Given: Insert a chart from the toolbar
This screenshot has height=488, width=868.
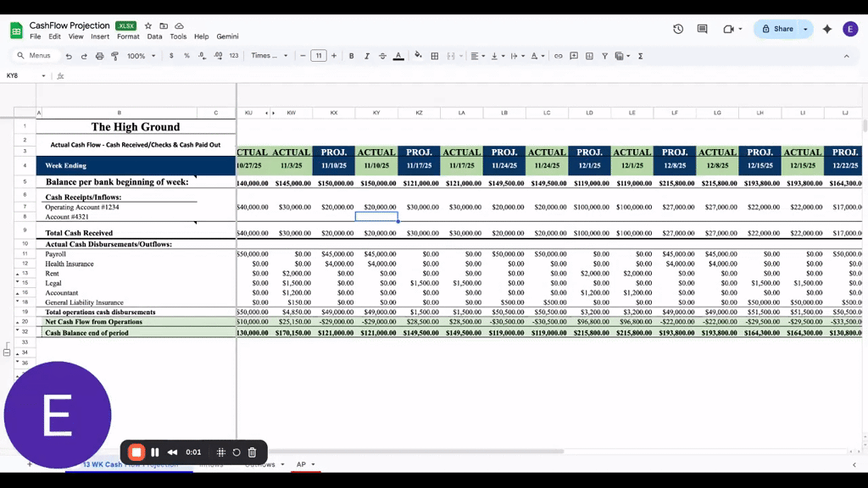Looking at the screenshot, I should [587, 55].
